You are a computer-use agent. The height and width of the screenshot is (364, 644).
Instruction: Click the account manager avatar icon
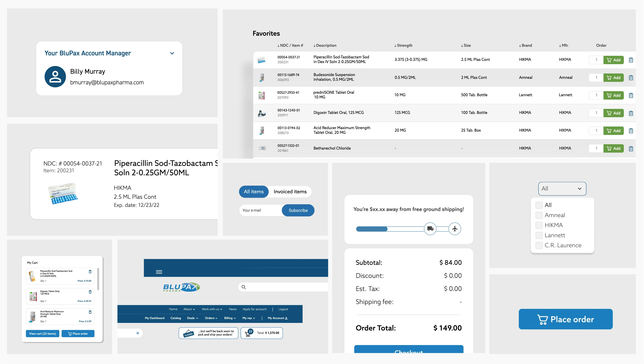tap(55, 77)
